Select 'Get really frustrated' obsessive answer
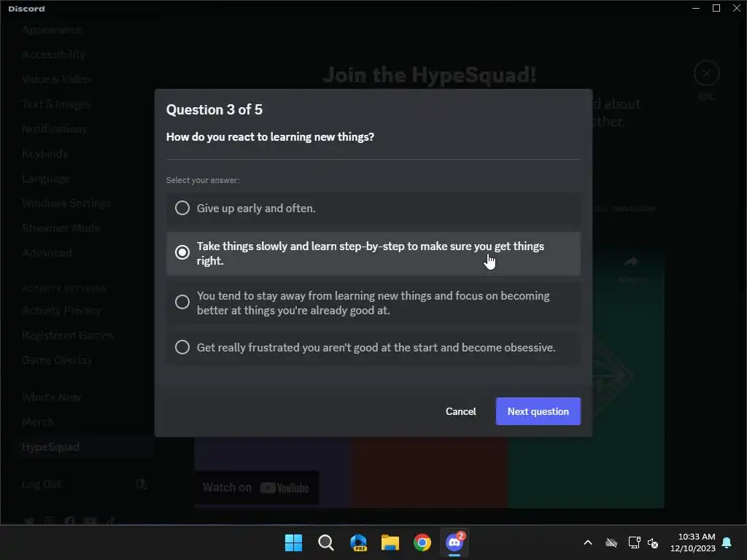This screenshot has height=560, width=747. tap(373, 347)
